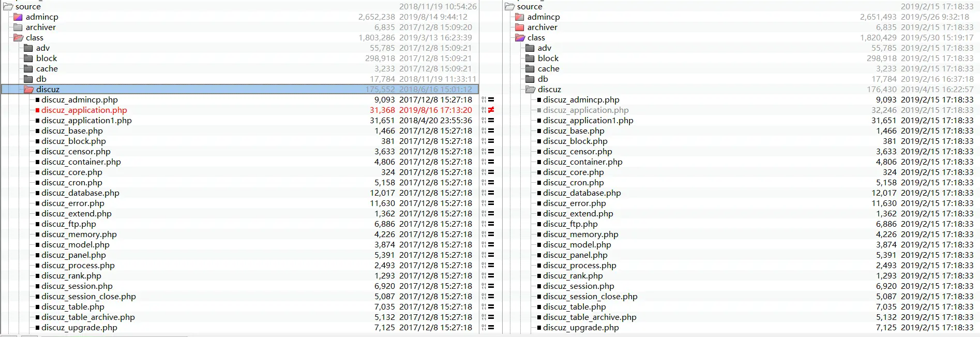Click the red file marker of discuz_application.php on left
The width and height of the screenshot is (980, 337).
(x=38, y=110)
